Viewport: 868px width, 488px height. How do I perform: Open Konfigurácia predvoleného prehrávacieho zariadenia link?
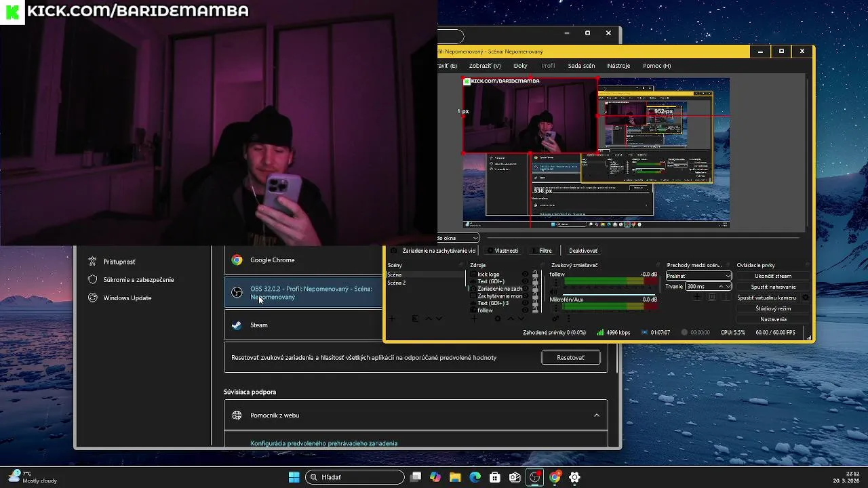(x=323, y=443)
